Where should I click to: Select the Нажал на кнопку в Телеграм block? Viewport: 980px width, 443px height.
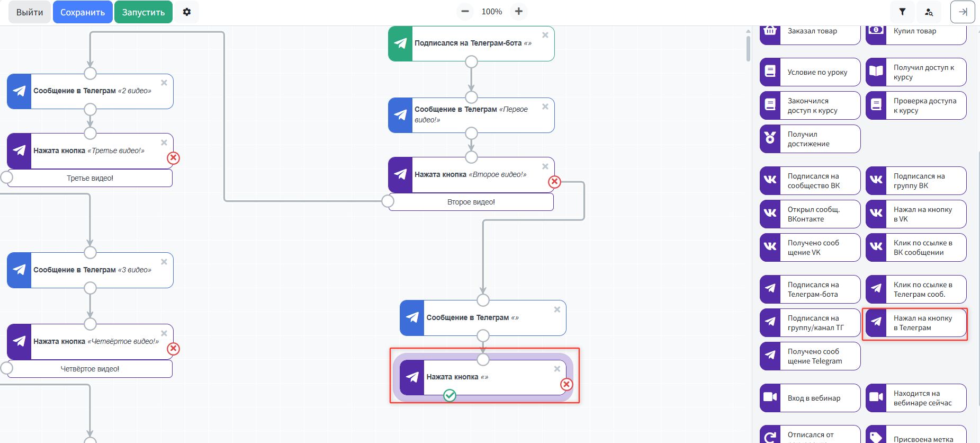915,323
